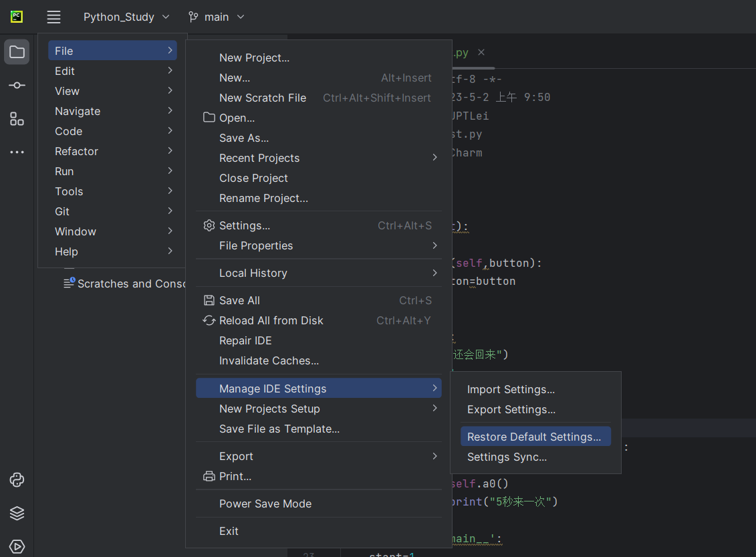Choose Close Project
Screen dimensions: 756x557
(319, 178)
